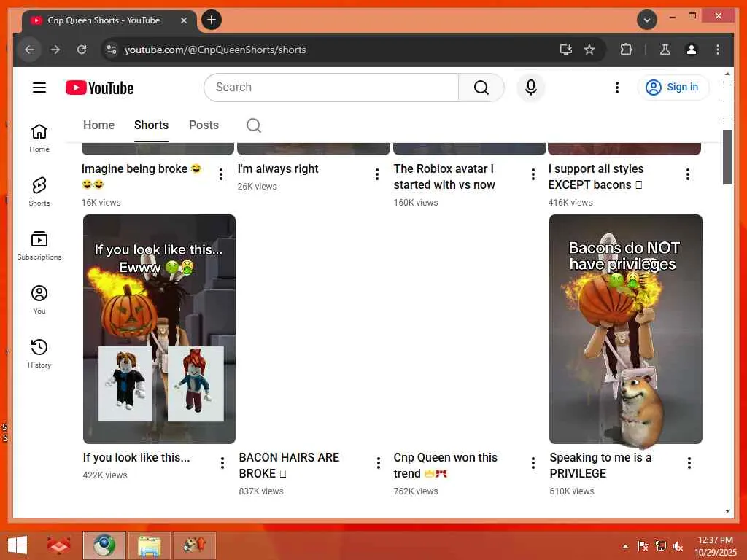Open options for Cnp Queen won this trend
Viewport: 747px width, 560px height.
click(533, 463)
